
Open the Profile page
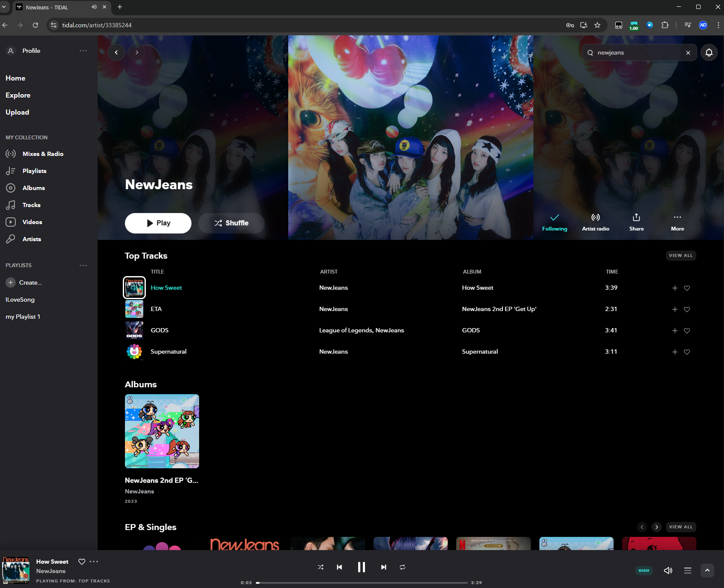[x=24, y=51]
